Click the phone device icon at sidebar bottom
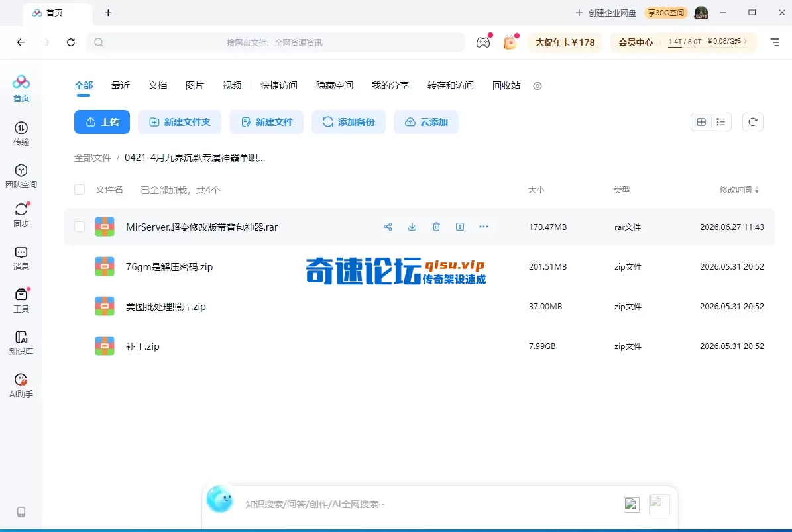 point(21,512)
